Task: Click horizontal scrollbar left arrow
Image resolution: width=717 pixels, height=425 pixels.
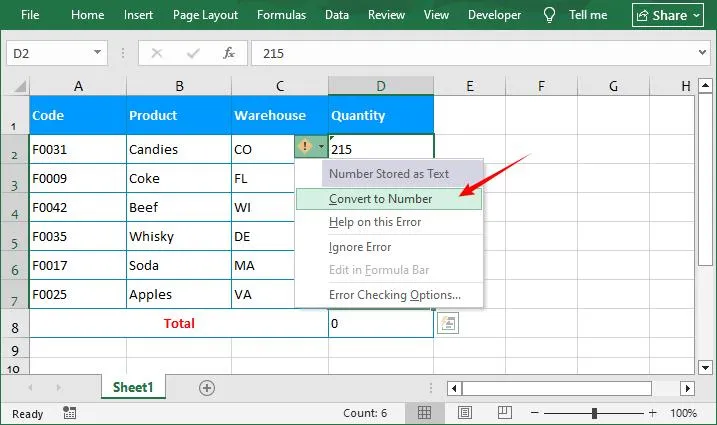Action: pyautogui.click(x=454, y=389)
